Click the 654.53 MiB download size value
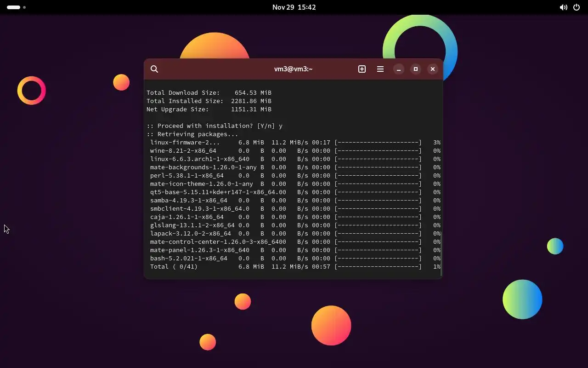588x368 pixels. click(x=253, y=93)
